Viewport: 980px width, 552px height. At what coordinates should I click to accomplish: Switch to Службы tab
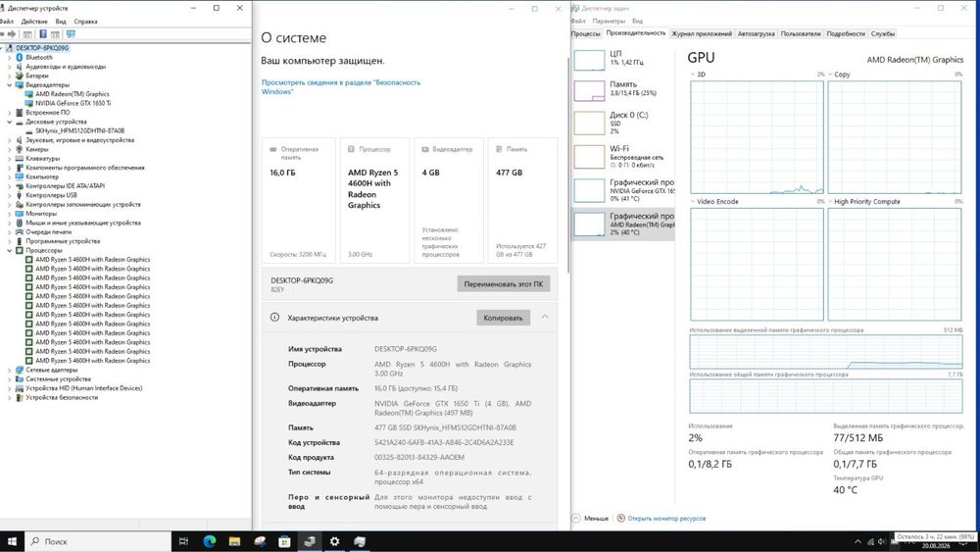tap(883, 33)
